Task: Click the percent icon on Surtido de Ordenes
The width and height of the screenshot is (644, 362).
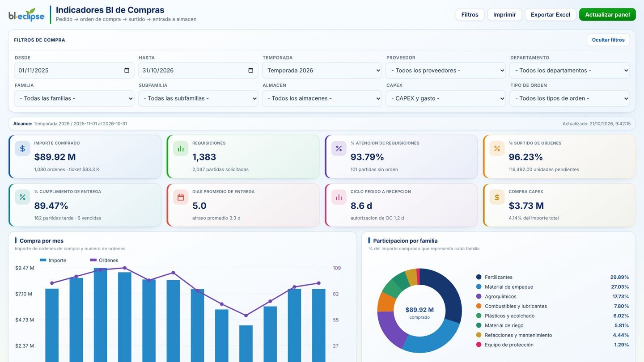Action: pyautogui.click(x=497, y=148)
